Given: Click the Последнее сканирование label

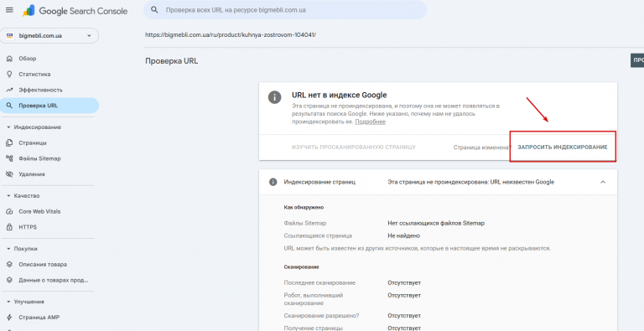Looking at the screenshot, I should pyautogui.click(x=319, y=283).
